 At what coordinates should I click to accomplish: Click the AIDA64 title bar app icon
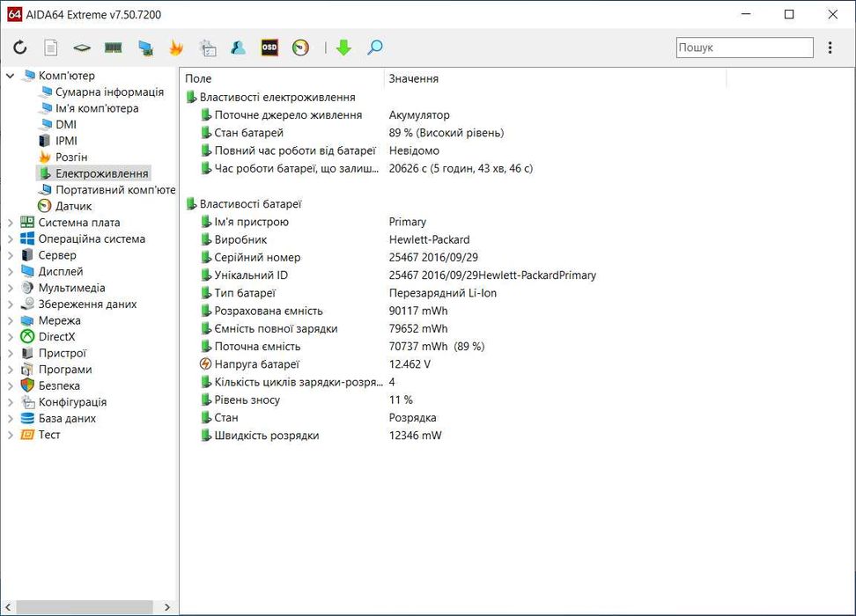pos(15,15)
